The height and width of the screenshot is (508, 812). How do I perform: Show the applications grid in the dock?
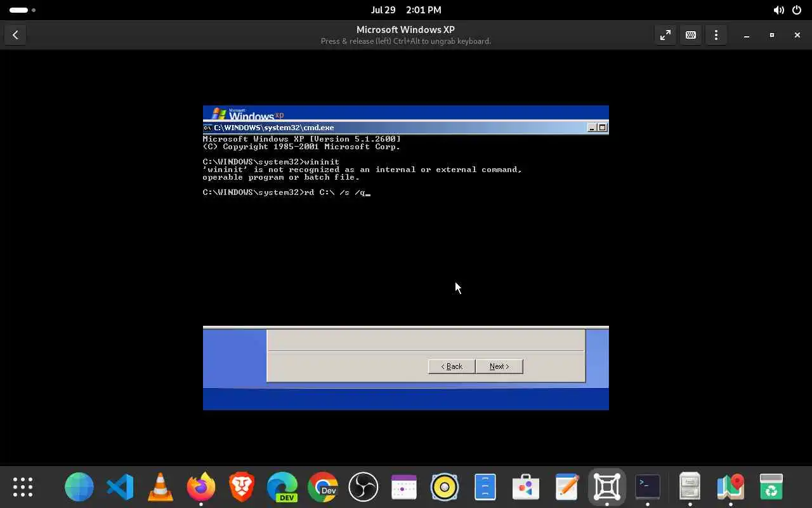[23, 487]
